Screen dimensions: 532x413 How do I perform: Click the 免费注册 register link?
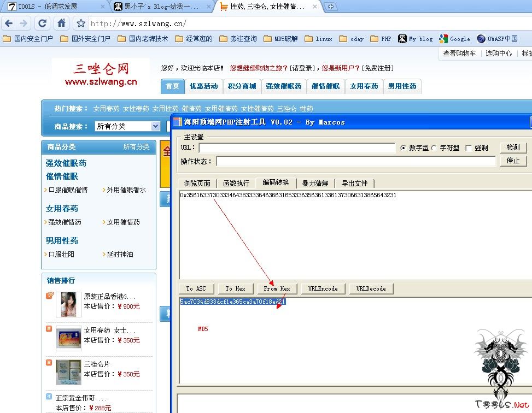378,68
